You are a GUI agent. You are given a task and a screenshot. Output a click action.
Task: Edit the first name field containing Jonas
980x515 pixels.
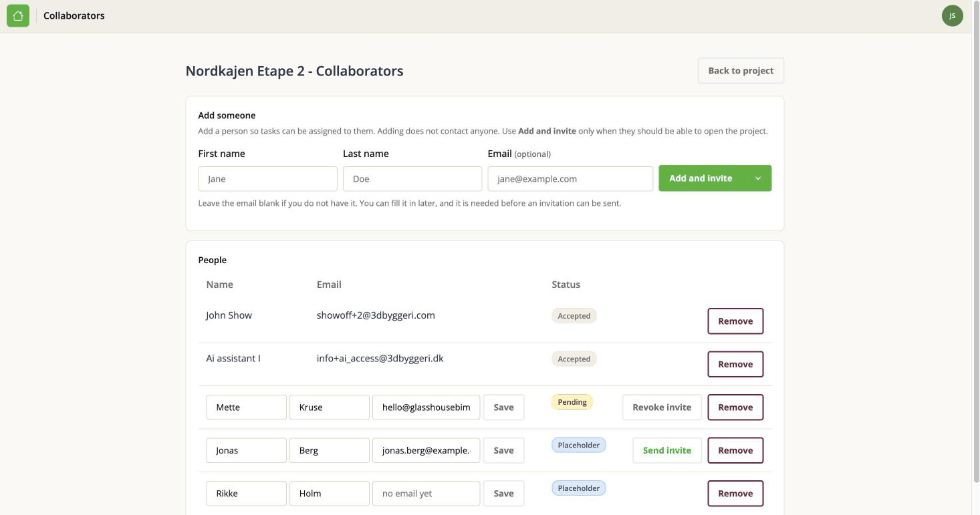click(x=247, y=450)
